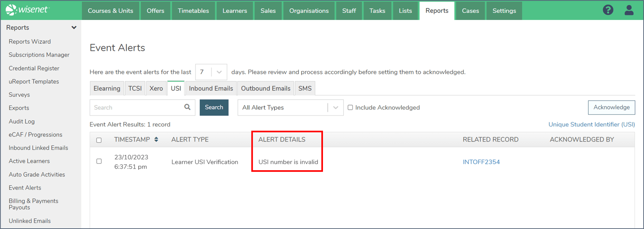The image size is (644, 229).
Task: Open Staff menu
Action: 349,11
